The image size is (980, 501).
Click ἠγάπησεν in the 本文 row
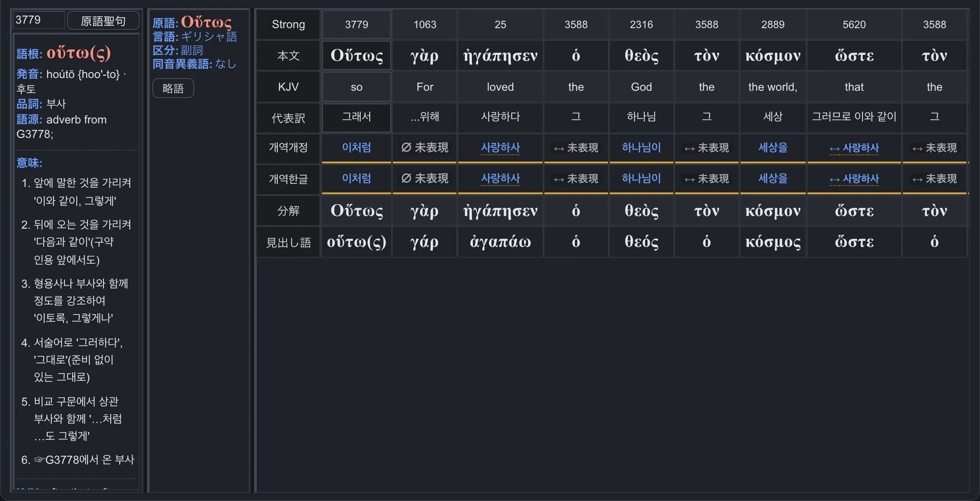pos(500,55)
